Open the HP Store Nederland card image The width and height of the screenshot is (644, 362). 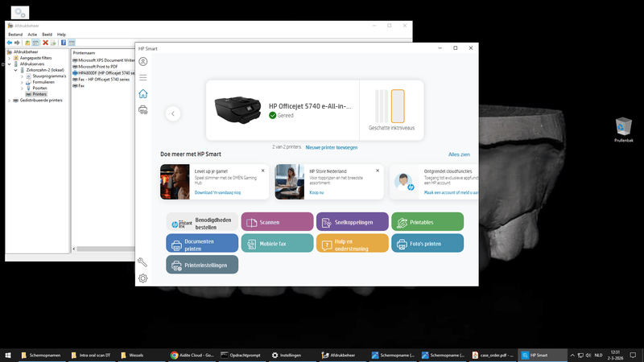[x=290, y=182]
